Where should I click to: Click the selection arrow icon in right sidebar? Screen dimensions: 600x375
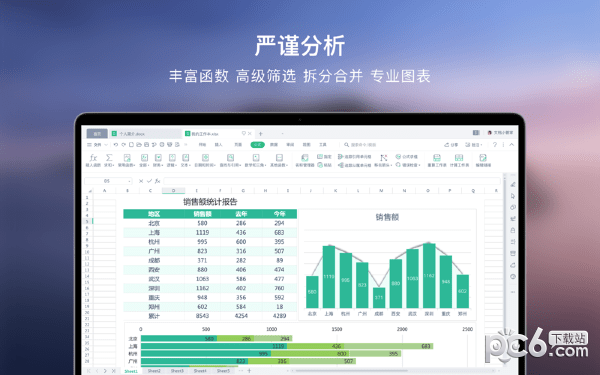513,196
